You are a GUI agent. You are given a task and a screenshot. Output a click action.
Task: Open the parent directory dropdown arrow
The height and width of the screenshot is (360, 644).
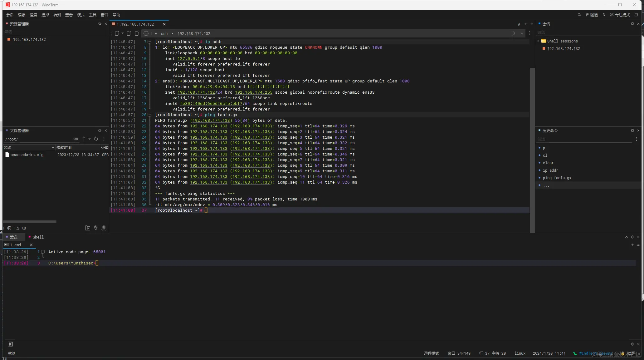click(x=90, y=139)
